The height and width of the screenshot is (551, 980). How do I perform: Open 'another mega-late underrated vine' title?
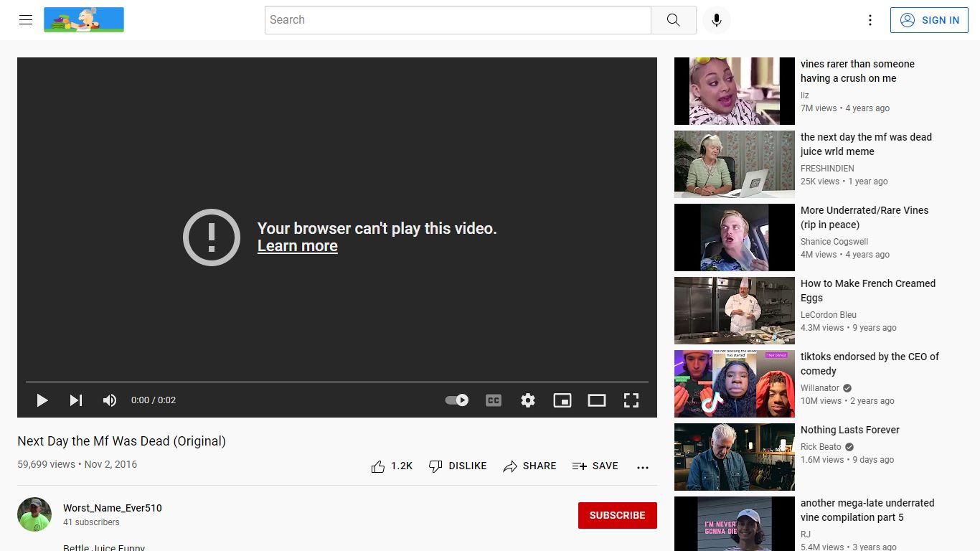867,510
